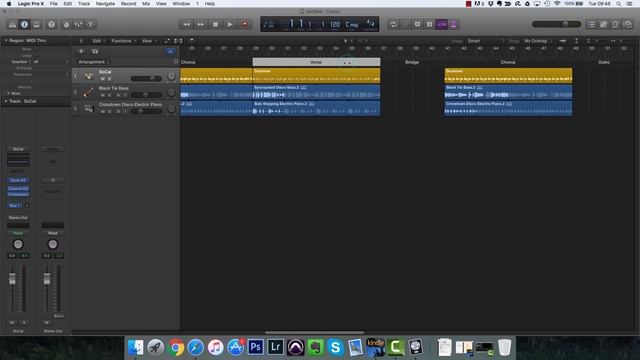This screenshot has height=360, width=640.
Task: Click the Forward transport button
Action: [x=201, y=24]
